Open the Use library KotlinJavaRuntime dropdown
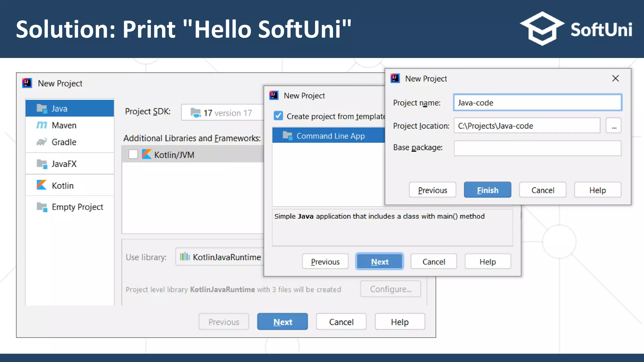The width and height of the screenshot is (644, 362). (x=220, y=257)
